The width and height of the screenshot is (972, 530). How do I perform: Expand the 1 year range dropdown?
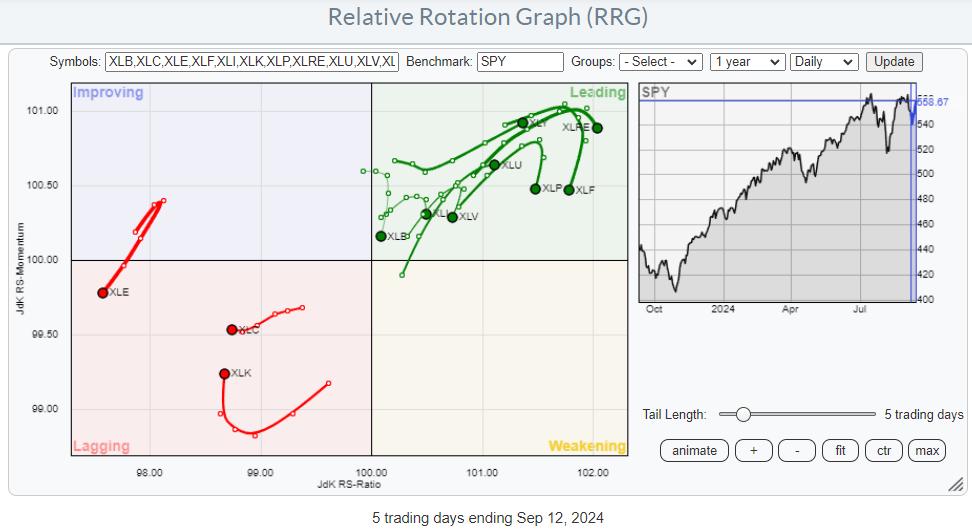click(x=746, y=62)
